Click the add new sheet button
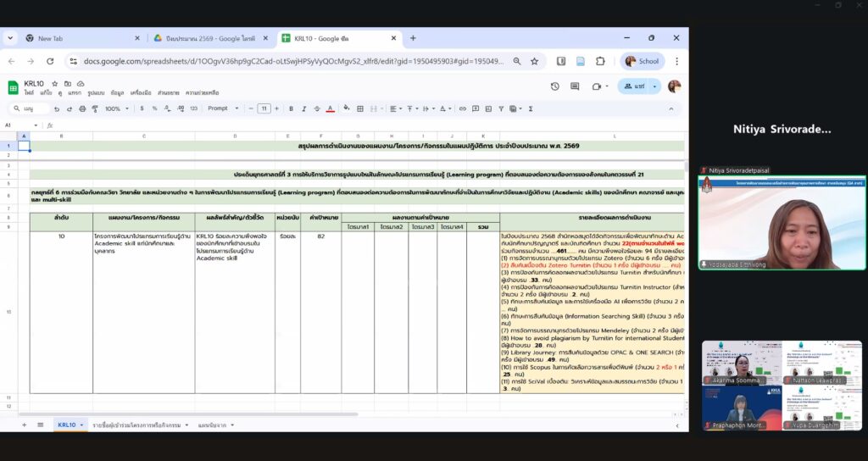 tap(24, 424)
